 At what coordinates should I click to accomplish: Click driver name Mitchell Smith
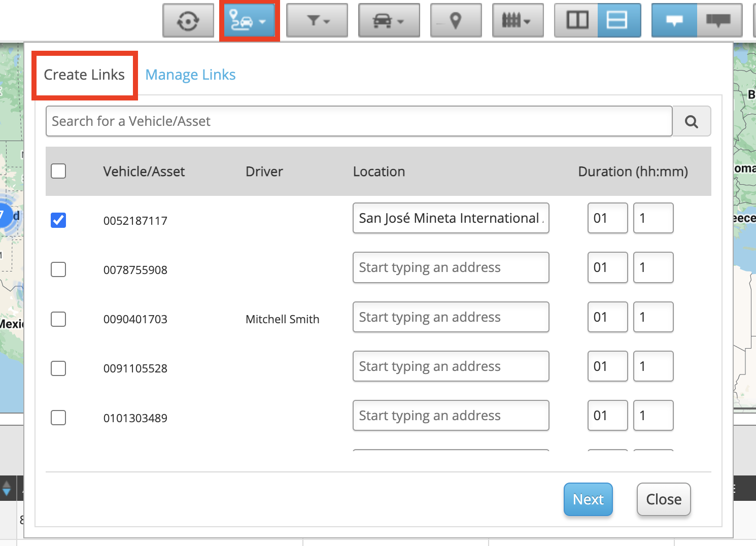pyautogui.click(x=283, y=319)
